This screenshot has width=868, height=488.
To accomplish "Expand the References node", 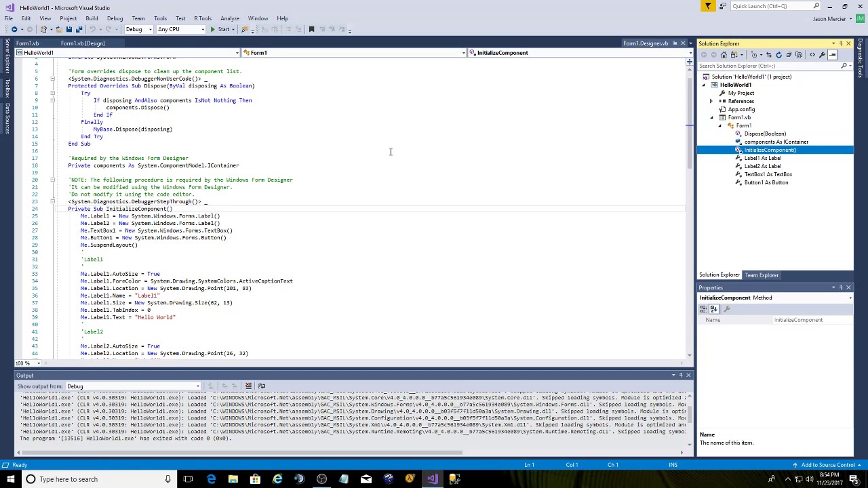I will [711, 101].
